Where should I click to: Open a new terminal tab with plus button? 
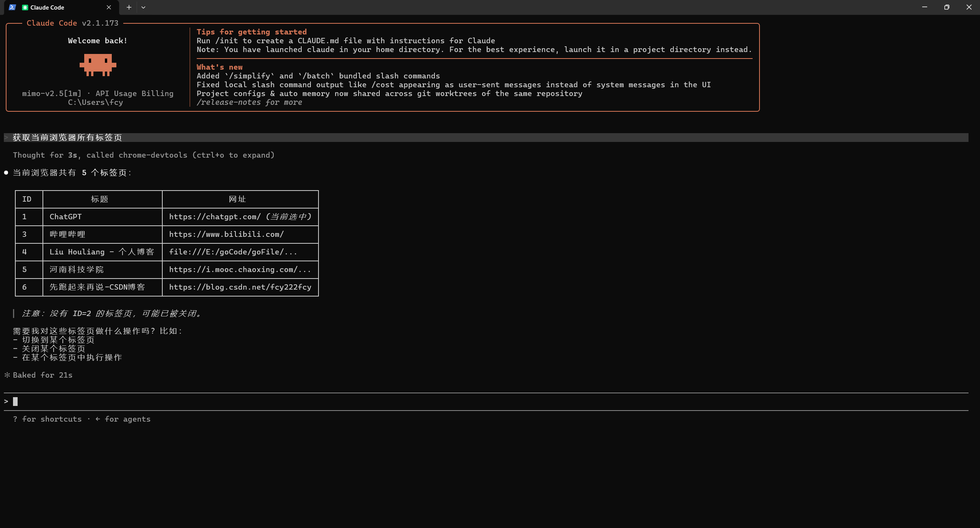click(x=129, y=7)
